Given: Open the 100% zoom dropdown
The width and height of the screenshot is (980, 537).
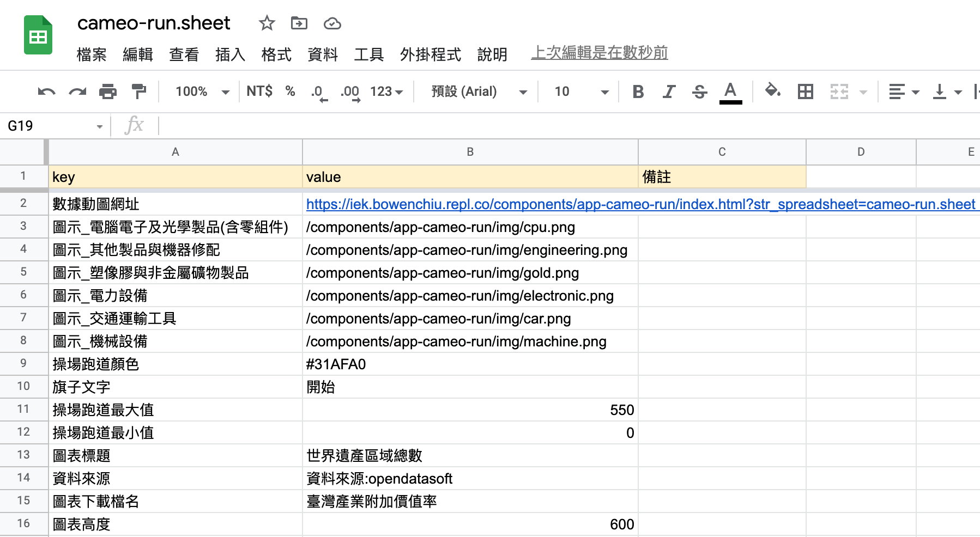Looking at the screenshot, I should [x=202, y=91].
